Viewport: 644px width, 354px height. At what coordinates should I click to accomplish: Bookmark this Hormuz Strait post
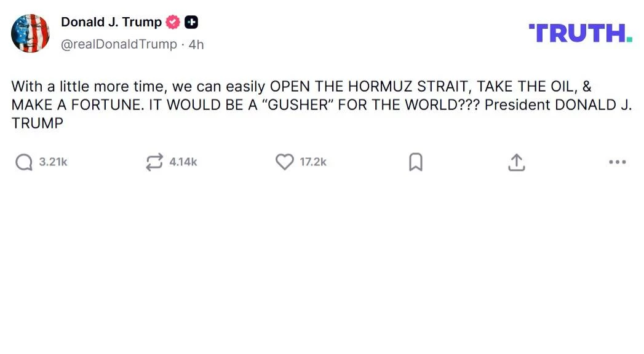(x=416, y=162)
